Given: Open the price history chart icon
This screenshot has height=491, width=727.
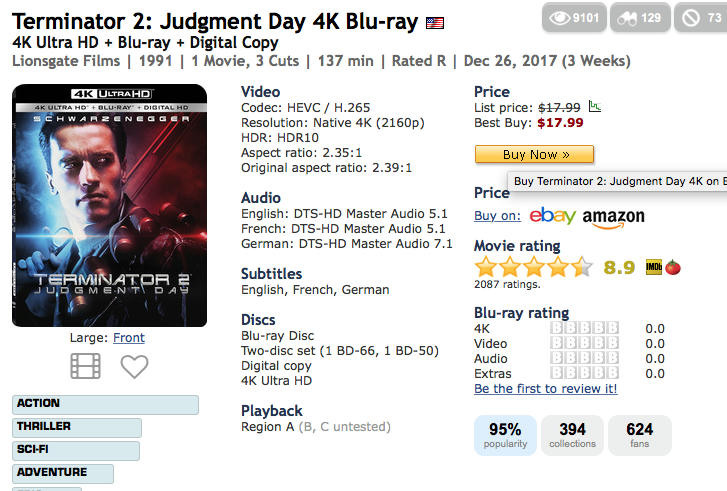Looking at the screenshot, I should point(595,107).
